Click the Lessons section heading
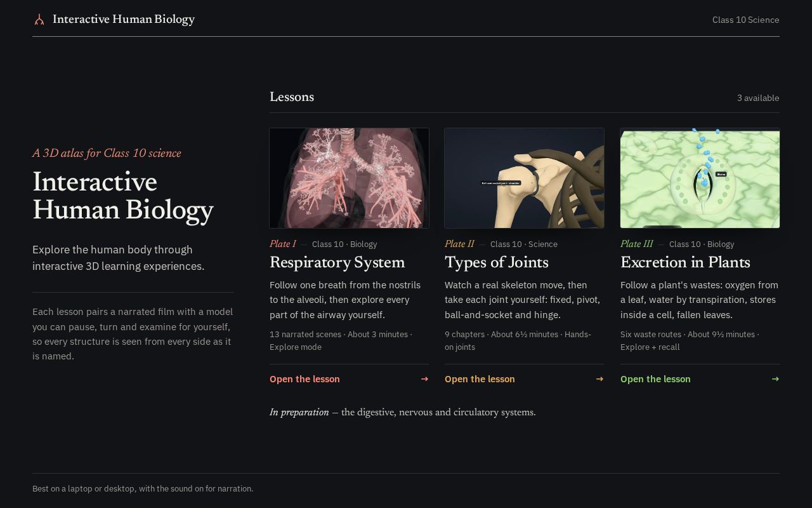The height and width of the screenshot is (508, 812). pos(292,97)
